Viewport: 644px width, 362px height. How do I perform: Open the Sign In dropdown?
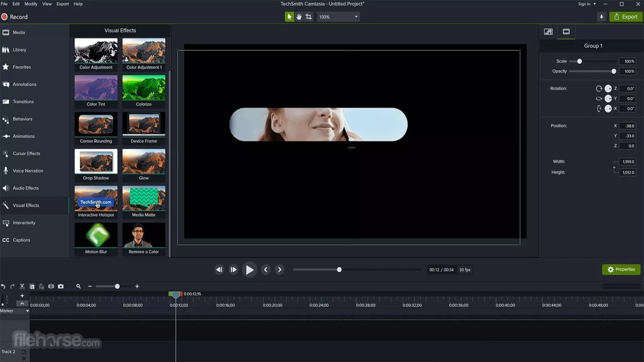pyautogui.click(x=587, y=4)
